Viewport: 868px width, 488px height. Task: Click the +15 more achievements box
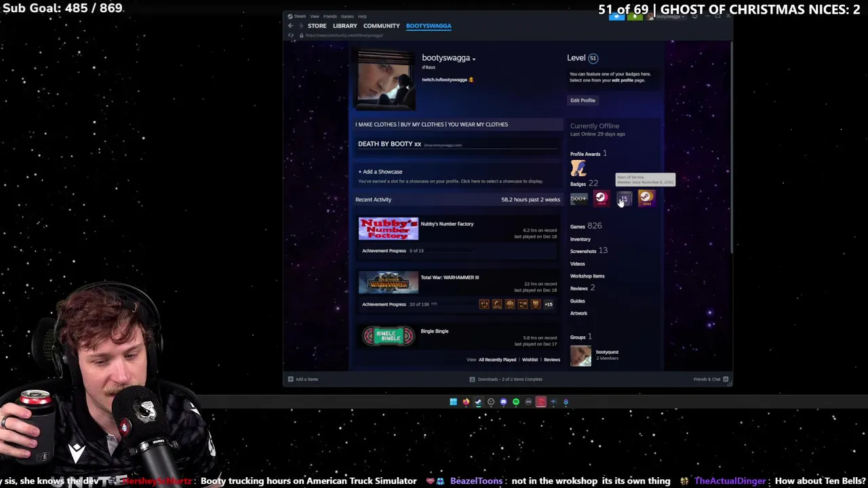(x=548, y=304)
